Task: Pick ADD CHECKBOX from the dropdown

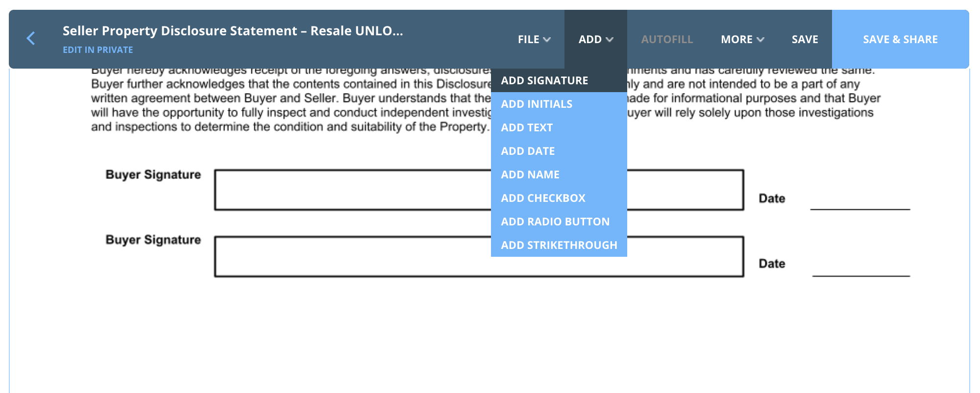Action: click(x=543, y=198)
